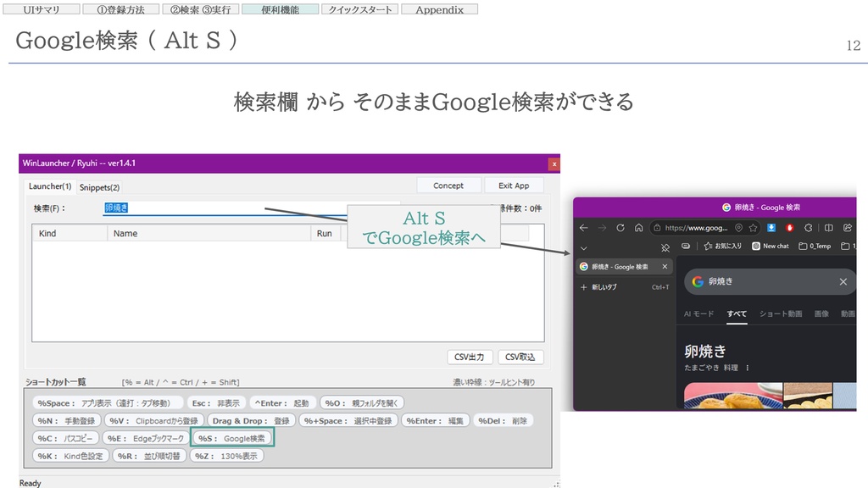Click the Esc 非表示 shortcut chip
868x488 pixels.
click(215, 403)
